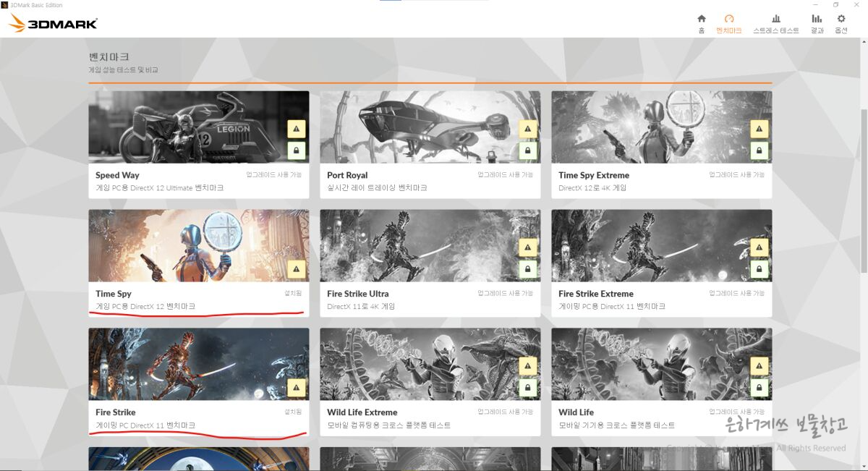Click upgrade available label on Fire Strike Ultra
868x471 pixels.
click(x=505, y=293)
